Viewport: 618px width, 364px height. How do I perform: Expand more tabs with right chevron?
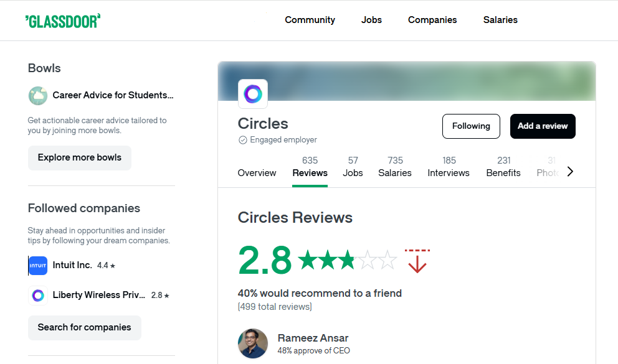tap(570, 172)
